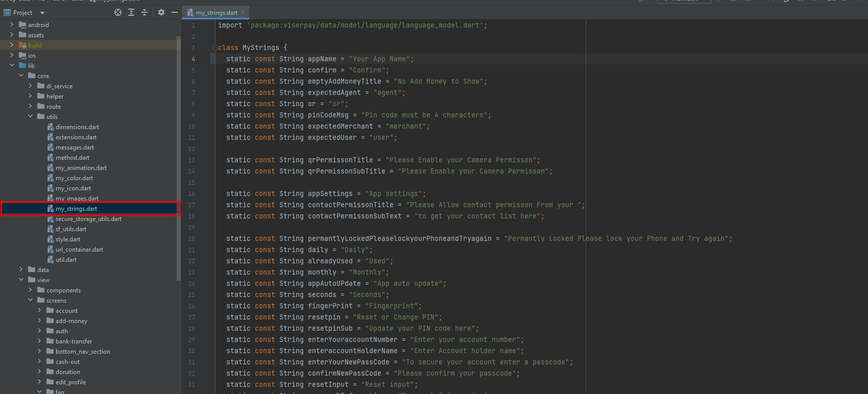Click the Select Opened File target icon
This screenshot has width=868, height=394.
click(x=118, y=12)
